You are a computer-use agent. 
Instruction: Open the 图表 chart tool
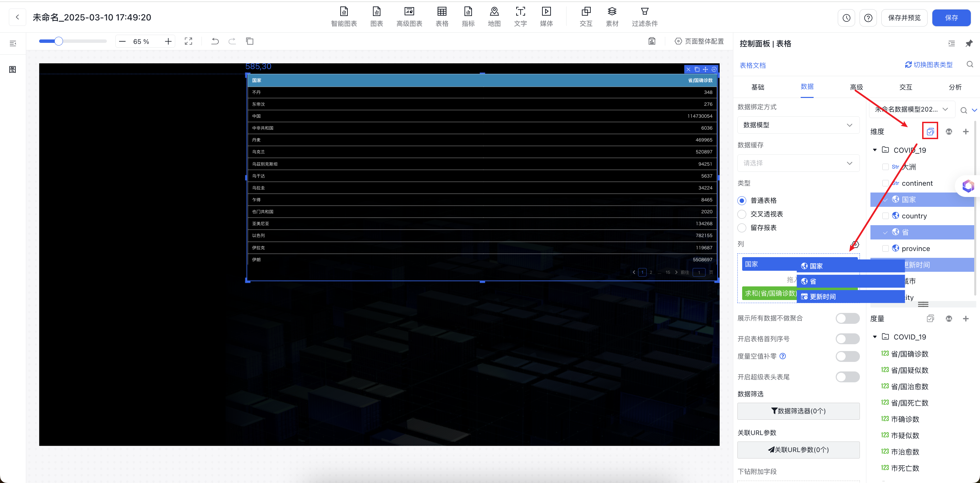(x=376, y=17)
